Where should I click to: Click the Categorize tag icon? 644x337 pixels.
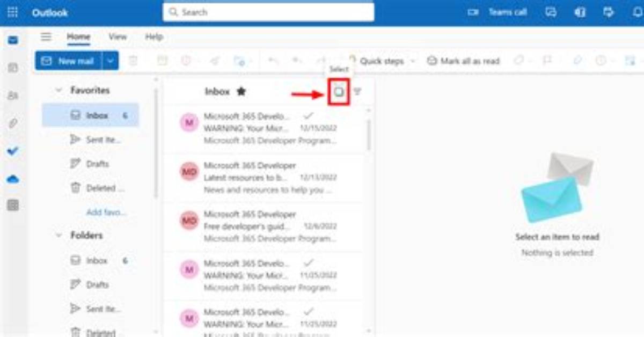coord(518,61)
